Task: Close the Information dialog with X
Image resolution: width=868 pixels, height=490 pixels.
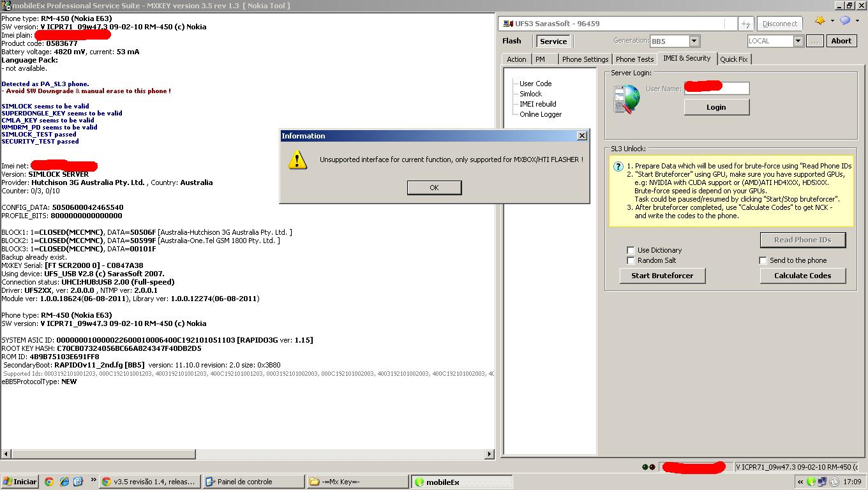Action: 581,136
